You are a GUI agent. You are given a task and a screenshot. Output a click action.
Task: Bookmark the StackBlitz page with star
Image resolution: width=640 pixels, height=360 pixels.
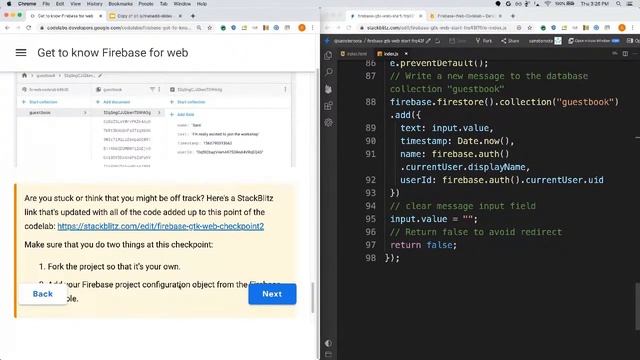(x=530, y=28)
